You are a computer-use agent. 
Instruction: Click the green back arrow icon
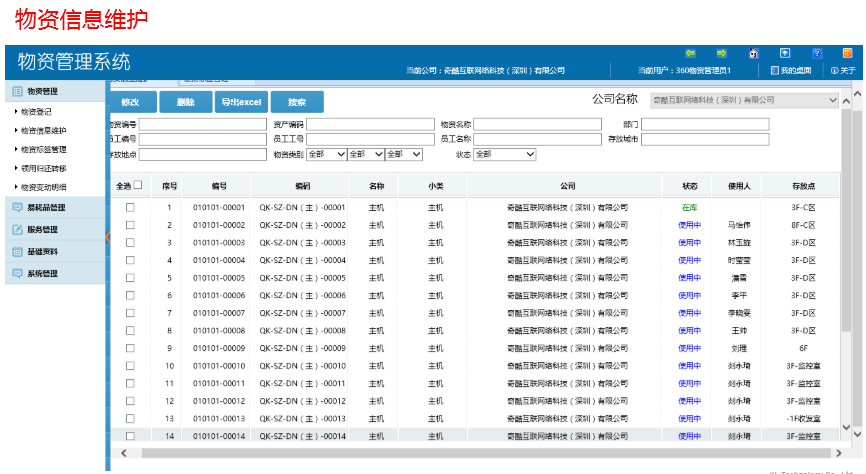[x=690, y=53]
